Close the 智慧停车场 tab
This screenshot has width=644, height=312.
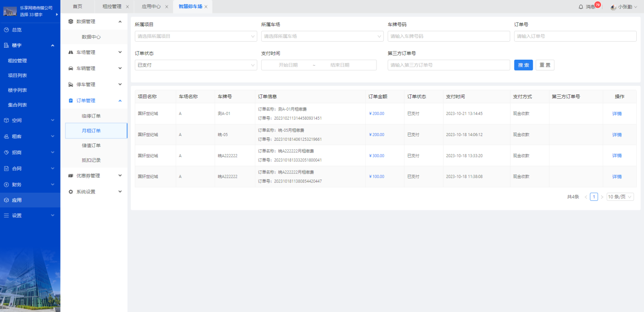206,7
